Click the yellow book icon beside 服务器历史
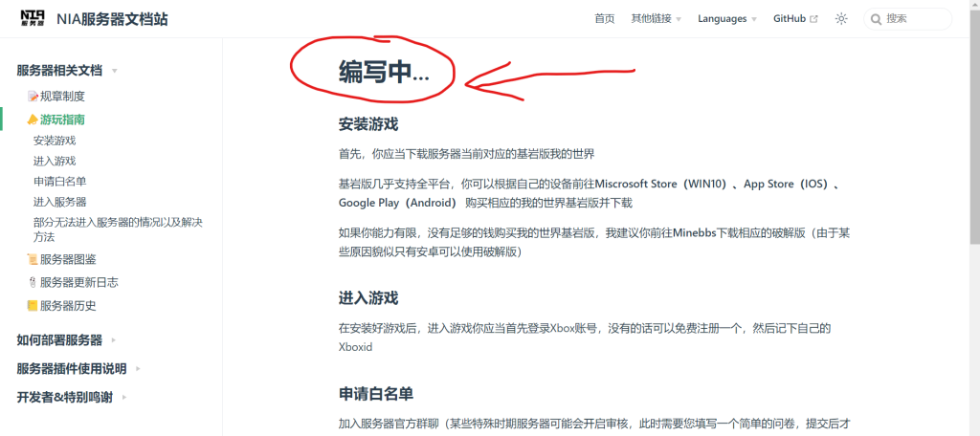 pyautogui.click(x=33, y=305)
